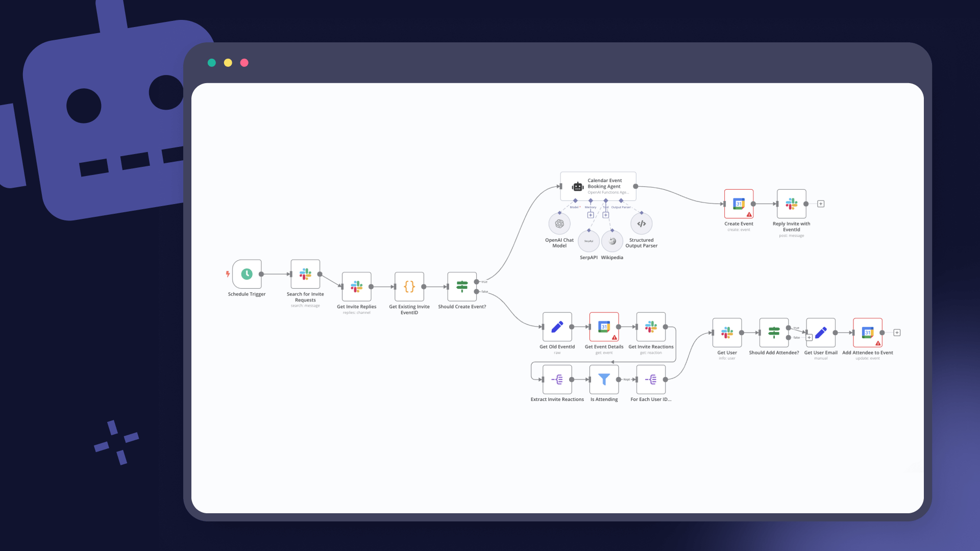Screen dimensions: 980x551
Task: Click the Add Attendee to Event node icon
Action: (868, 332)
